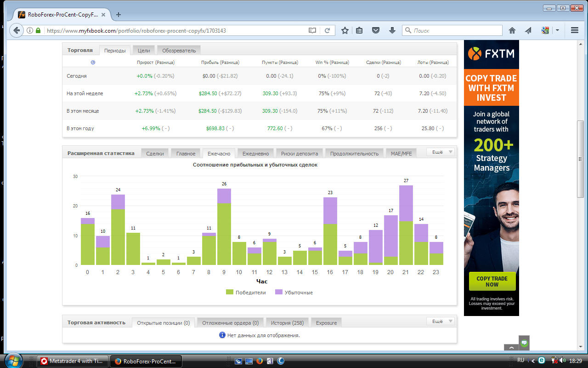Click show desktop quick launch icon
This screenshot has height=368, width=588.
click(x=249, y=361)
